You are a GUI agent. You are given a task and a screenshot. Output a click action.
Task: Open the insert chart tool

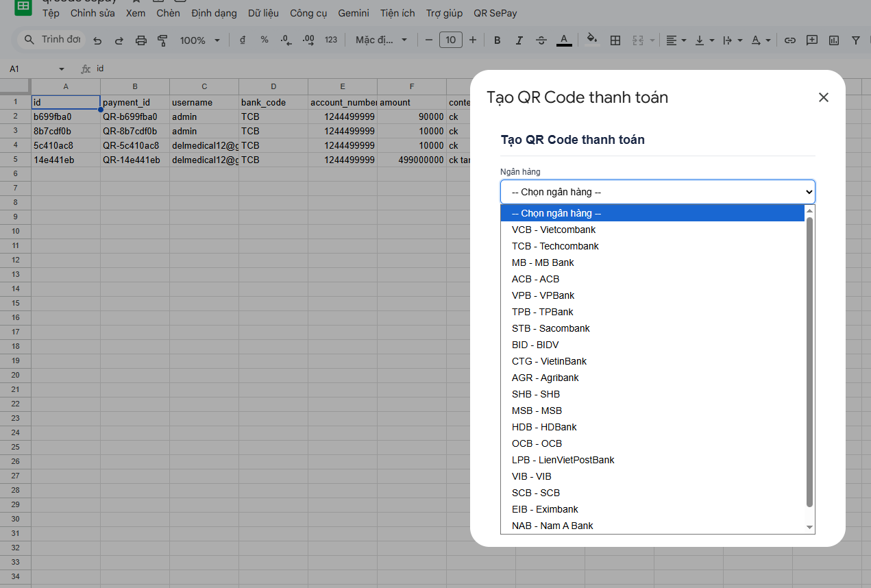(834, 40)
